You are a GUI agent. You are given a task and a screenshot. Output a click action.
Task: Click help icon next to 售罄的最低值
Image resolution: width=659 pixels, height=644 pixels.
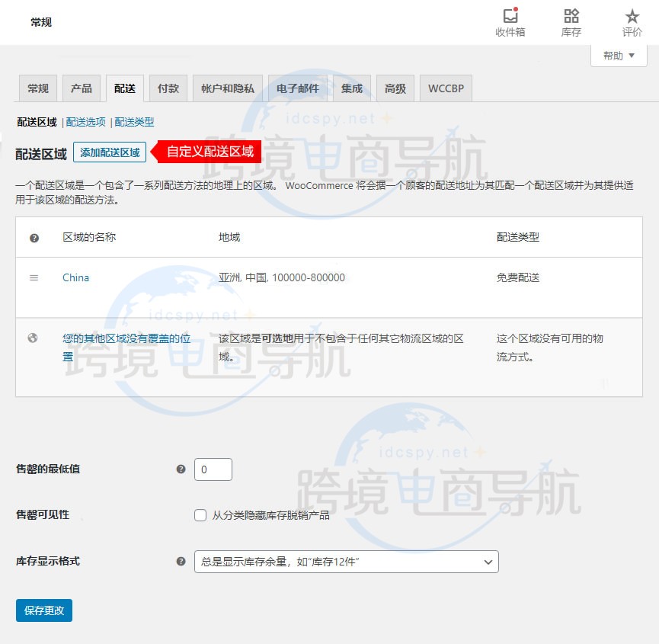pos(181,469)
